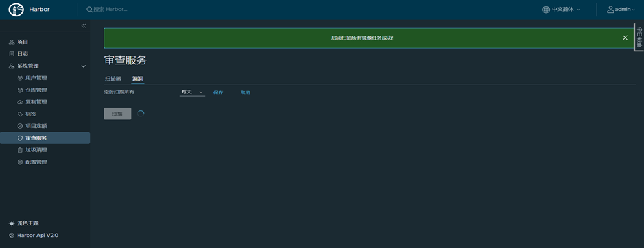This screenshot has height=248, width=644.
Task: Click the 审查服务 page heading
Action: pos(125,60)
